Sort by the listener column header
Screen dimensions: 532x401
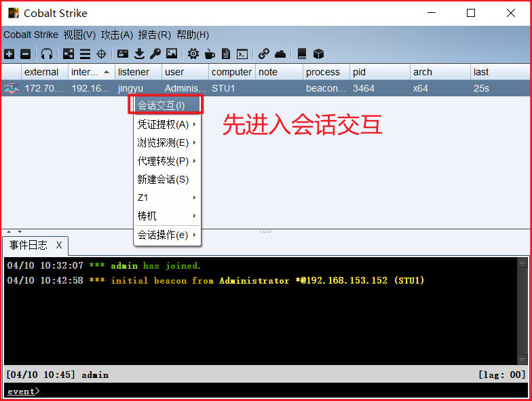coord(138,72)
